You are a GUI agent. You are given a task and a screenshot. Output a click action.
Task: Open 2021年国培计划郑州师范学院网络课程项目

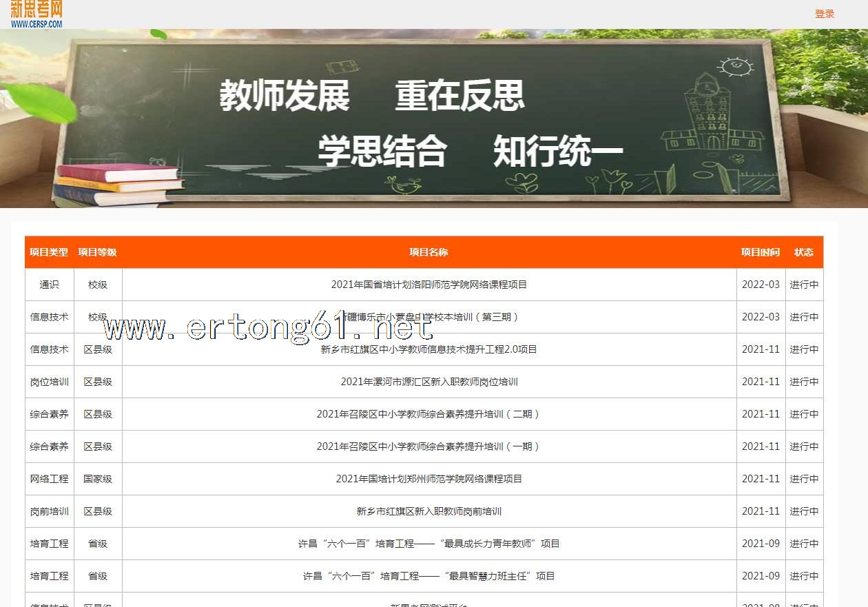click(428, 479)
